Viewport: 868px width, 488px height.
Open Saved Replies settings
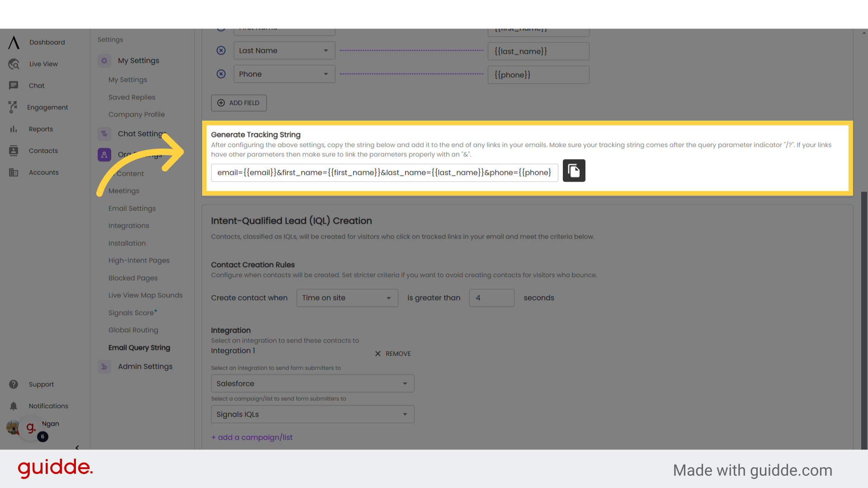(132, 97)
